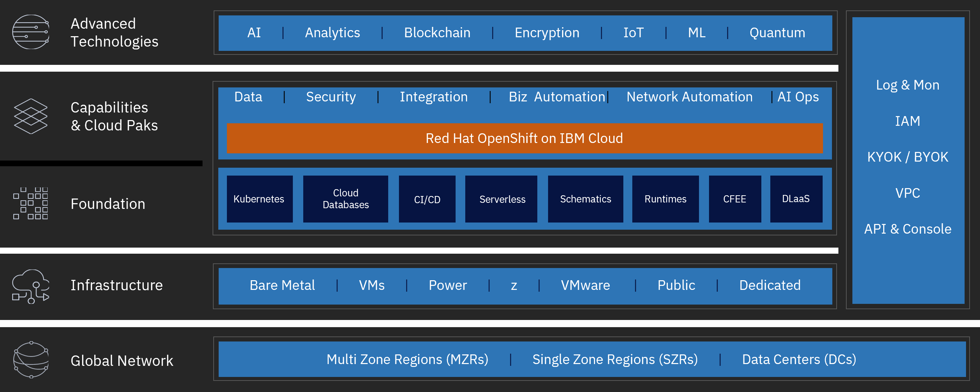Select the Kubernetes box
The width and height of the screenshot is (980, 392).
click(260, 199)
